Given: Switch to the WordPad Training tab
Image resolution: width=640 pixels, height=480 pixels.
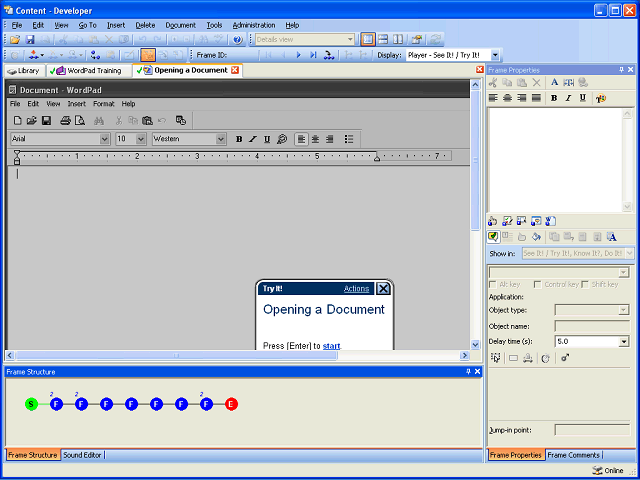Looking at the screenshot, I should coord(89,71).
